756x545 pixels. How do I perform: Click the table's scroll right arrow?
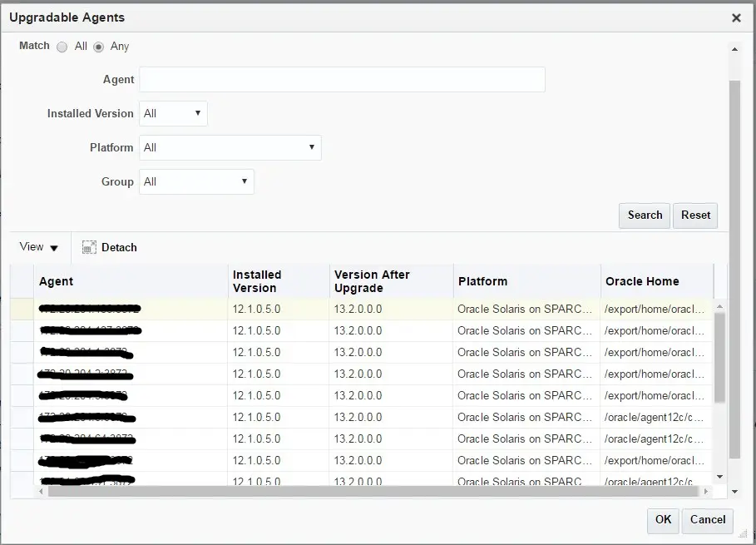click(x=706, y=492)
